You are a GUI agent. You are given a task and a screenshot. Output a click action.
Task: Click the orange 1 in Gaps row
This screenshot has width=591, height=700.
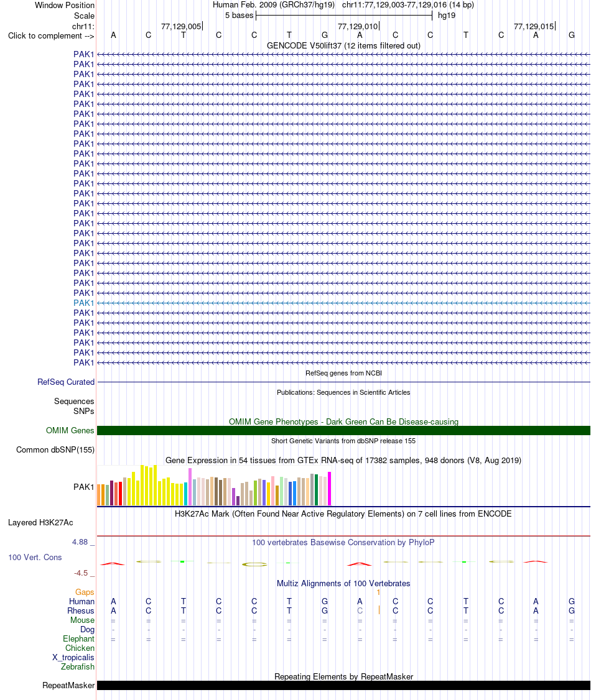(378, 592)
